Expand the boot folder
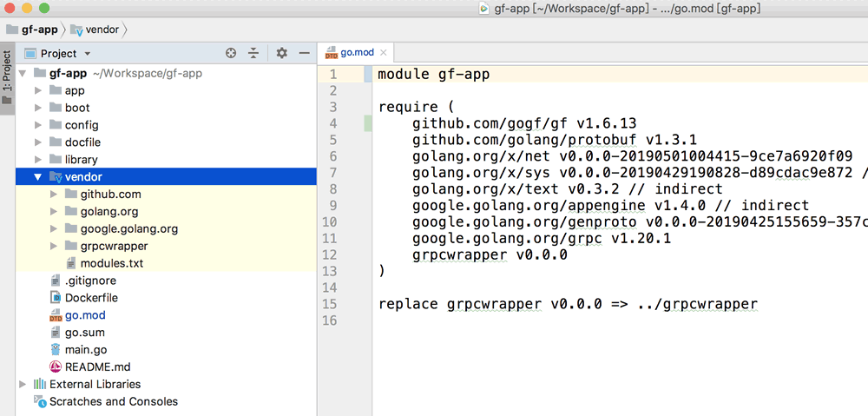Screen dimensions: 868x416 38,108
